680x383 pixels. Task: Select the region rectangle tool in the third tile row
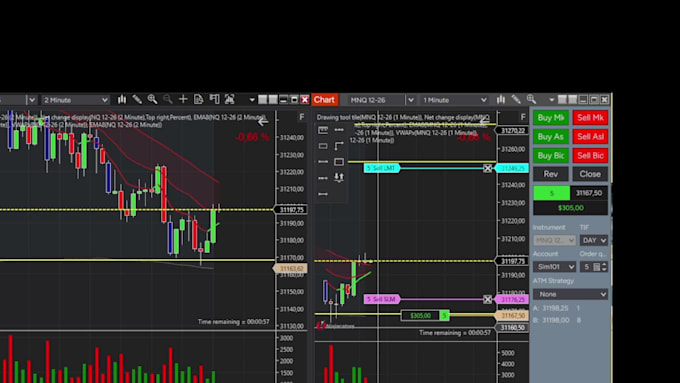point(339,162)
